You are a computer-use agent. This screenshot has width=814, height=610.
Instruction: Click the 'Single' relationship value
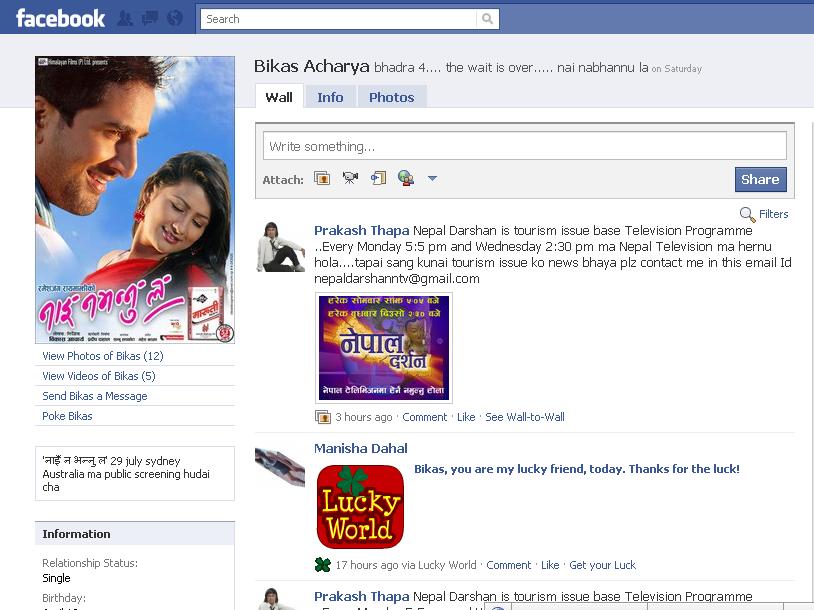[x=56, y=578]
